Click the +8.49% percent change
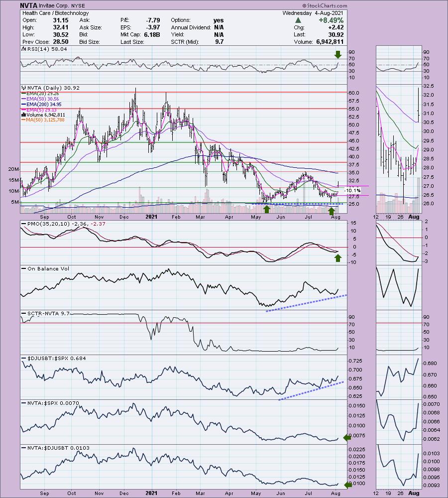This screenshot has height=498, width=448. pos(331,20)
